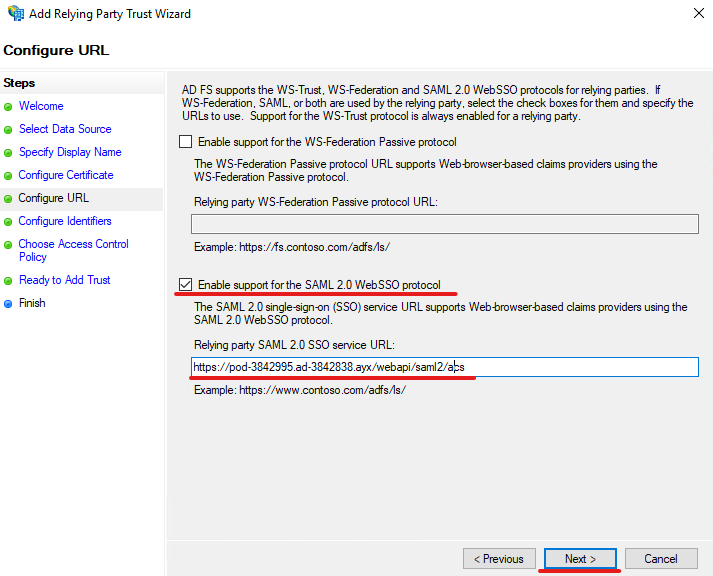This screenshot has height=576, width=713.
Task: Click the green bullet beside Specify Display Name
Action: click(x=8, y=153)
